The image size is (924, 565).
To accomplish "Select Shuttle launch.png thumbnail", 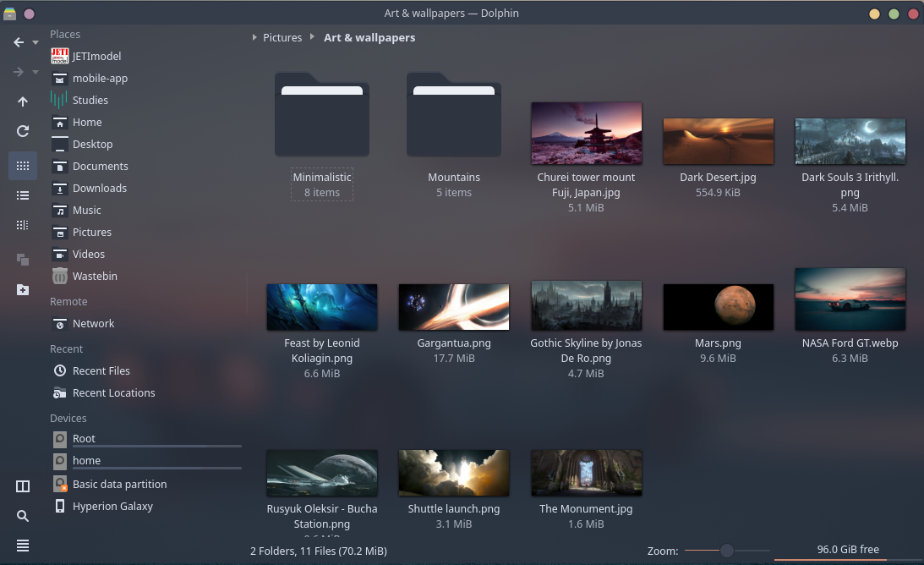I will point(454,473).
